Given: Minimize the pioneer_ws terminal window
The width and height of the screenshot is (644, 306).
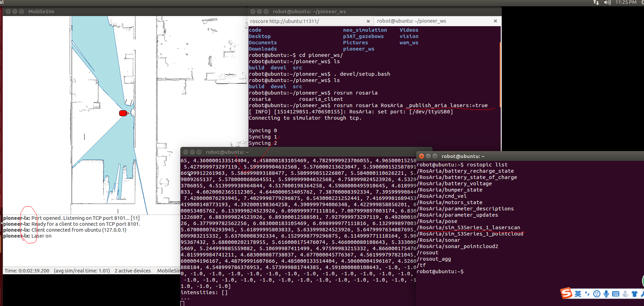Looking at the screenshot, I should pyautogui.click(x=259, y=12).
